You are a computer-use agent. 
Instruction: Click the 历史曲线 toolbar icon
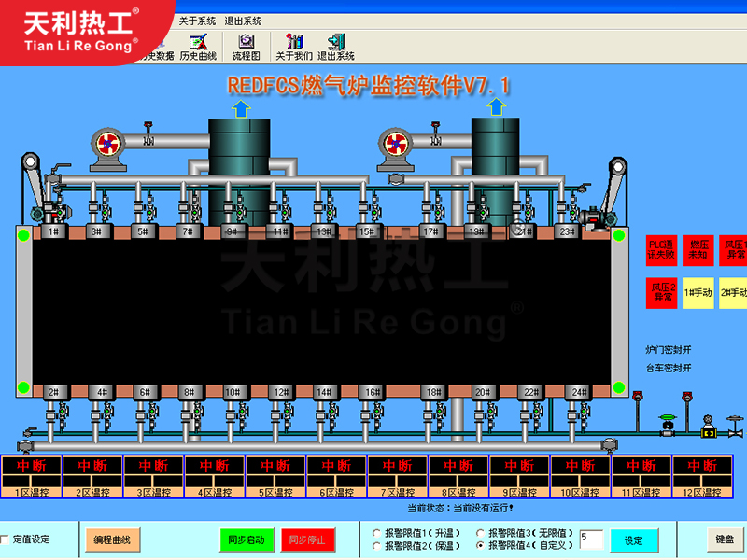(197, 47)
